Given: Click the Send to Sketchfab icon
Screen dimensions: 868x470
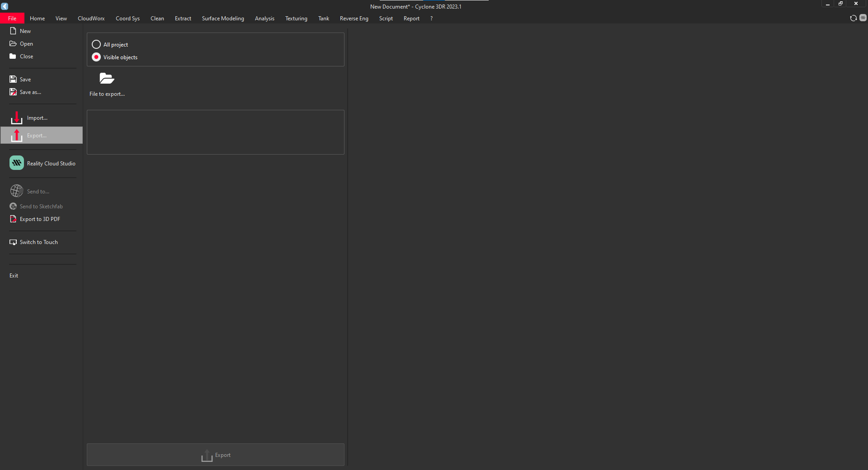Looking at the screenshot, I should click(x=13, y=207).
